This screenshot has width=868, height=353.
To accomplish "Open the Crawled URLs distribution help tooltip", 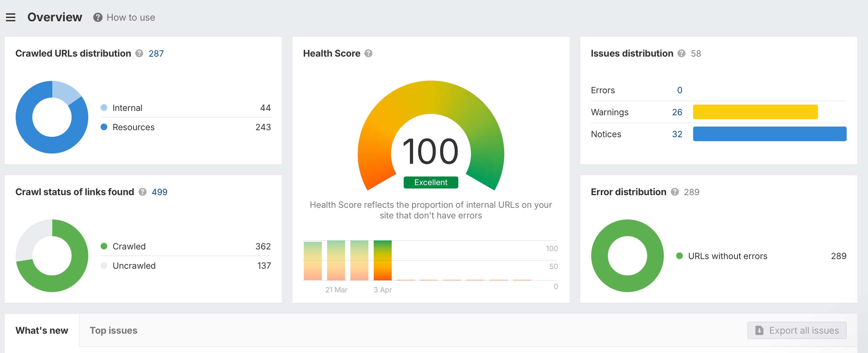I will point(139,53).
